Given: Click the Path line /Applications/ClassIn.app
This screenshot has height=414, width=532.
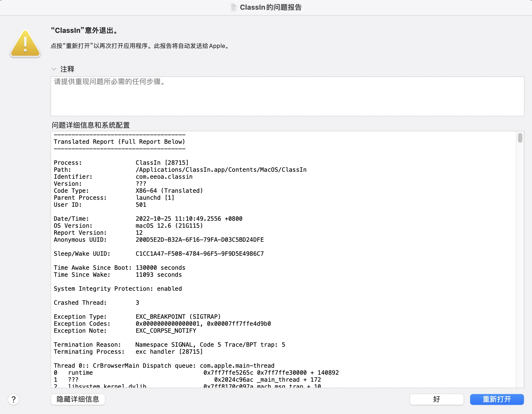Looking at the screenshot, I should tap(221, 170).
